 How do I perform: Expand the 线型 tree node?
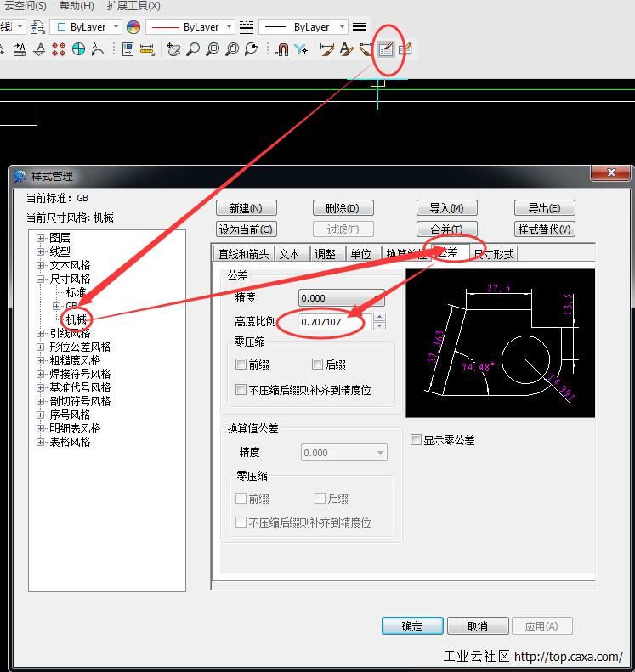(40, 251)
